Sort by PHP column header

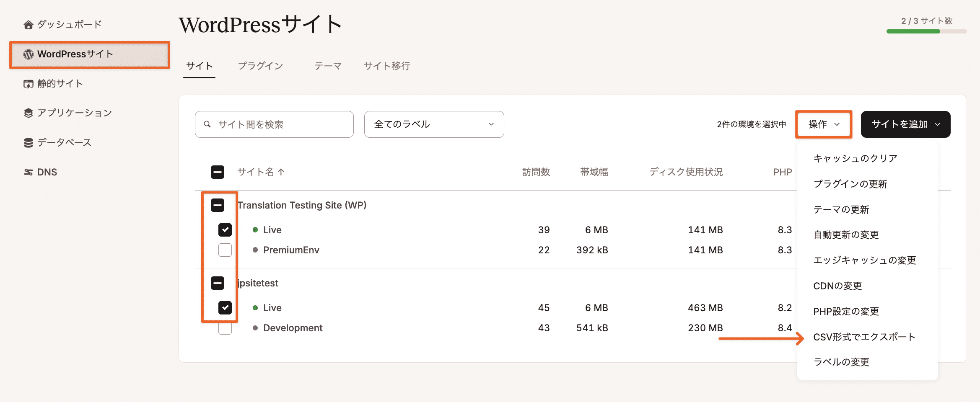(x=783, y=172)
